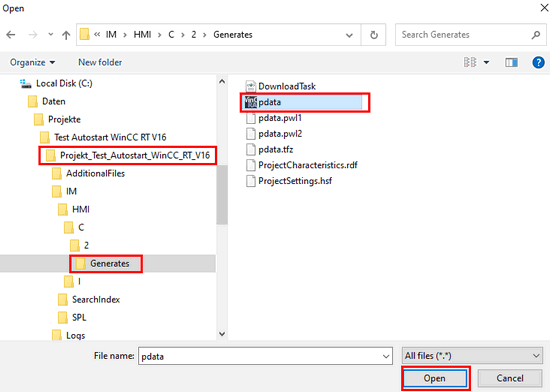Click the tree scrollbar down arrow
This screenshot has width=550, height=392.
[x=222, y=334]
